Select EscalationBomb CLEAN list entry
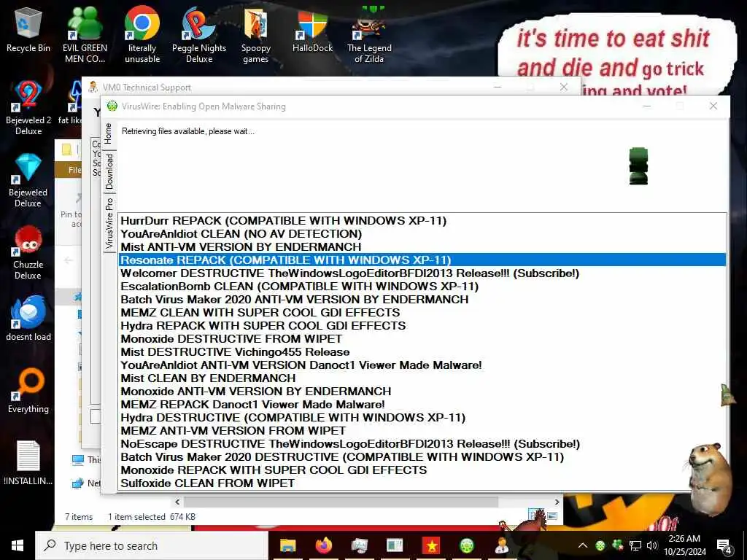 (422, 286)
